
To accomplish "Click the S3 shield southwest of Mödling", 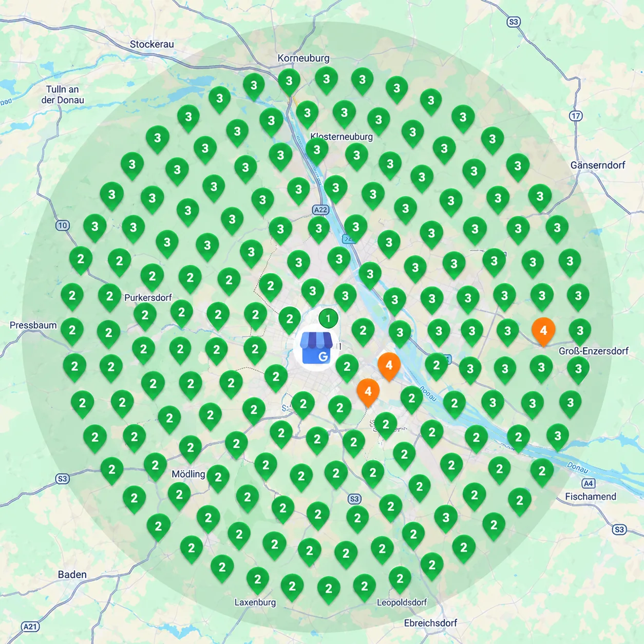I will pyautogui.click(x=62, y=479).
